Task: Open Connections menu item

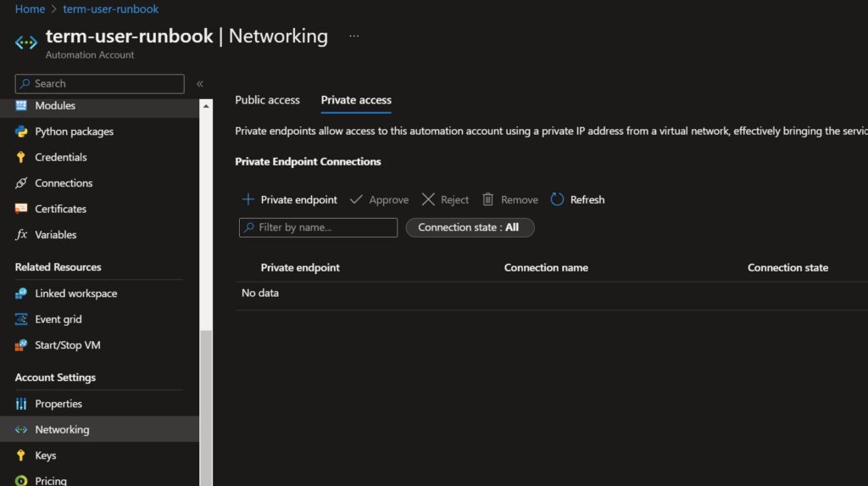Action: 100,183
